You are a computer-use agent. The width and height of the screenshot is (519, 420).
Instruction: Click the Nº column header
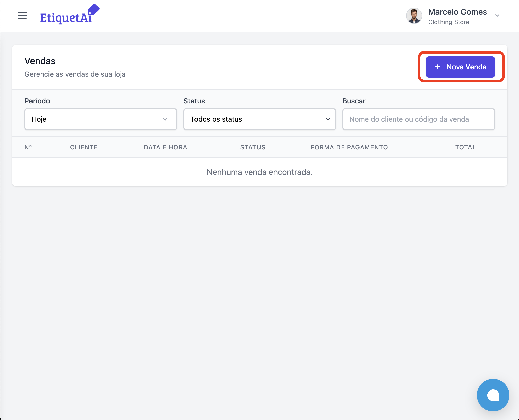28,147
